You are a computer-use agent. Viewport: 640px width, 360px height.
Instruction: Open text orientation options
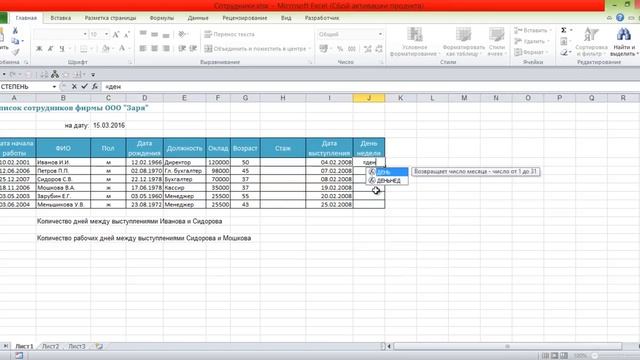click(182, 34)
